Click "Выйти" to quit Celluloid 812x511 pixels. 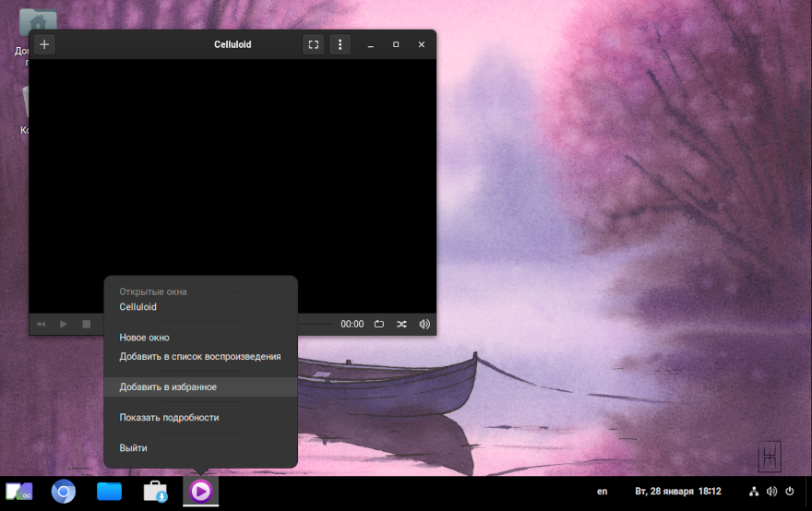click(133, 447)
